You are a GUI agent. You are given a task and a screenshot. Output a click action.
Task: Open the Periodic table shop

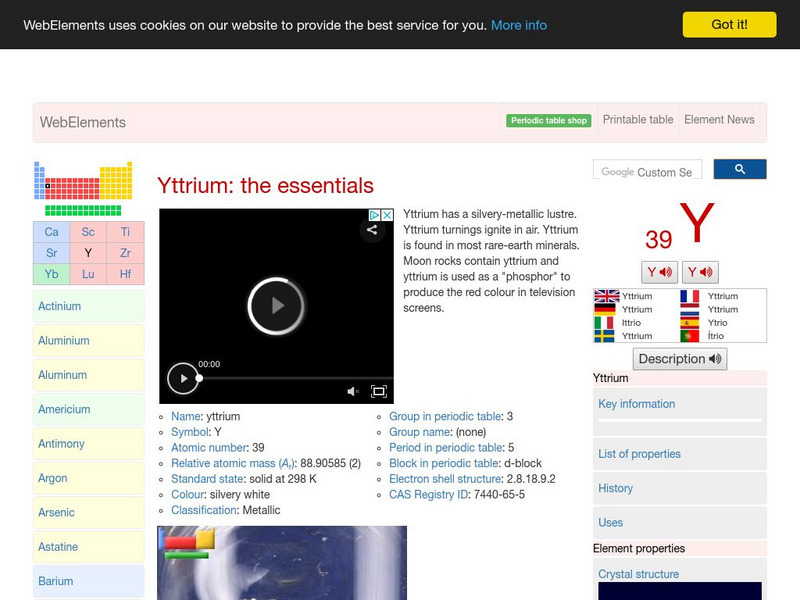(548, 120)
